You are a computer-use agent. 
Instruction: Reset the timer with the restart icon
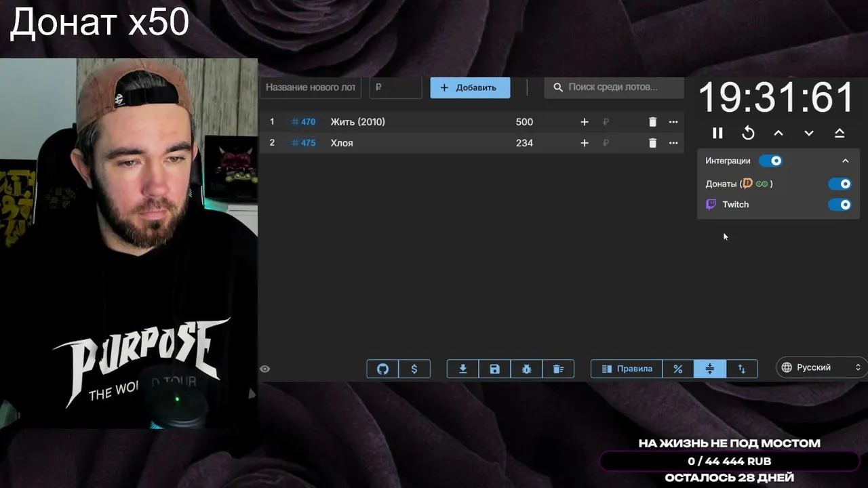[x=748, y=133]
